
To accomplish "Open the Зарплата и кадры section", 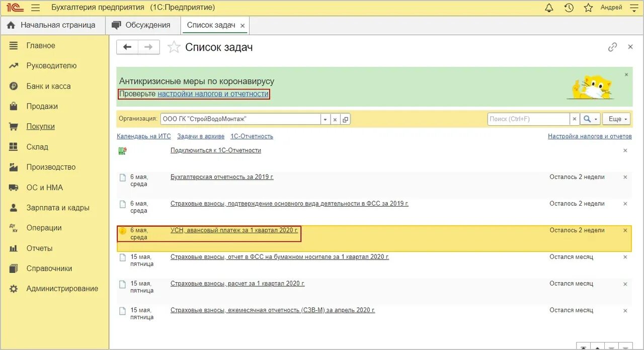I will click(58, 208).
